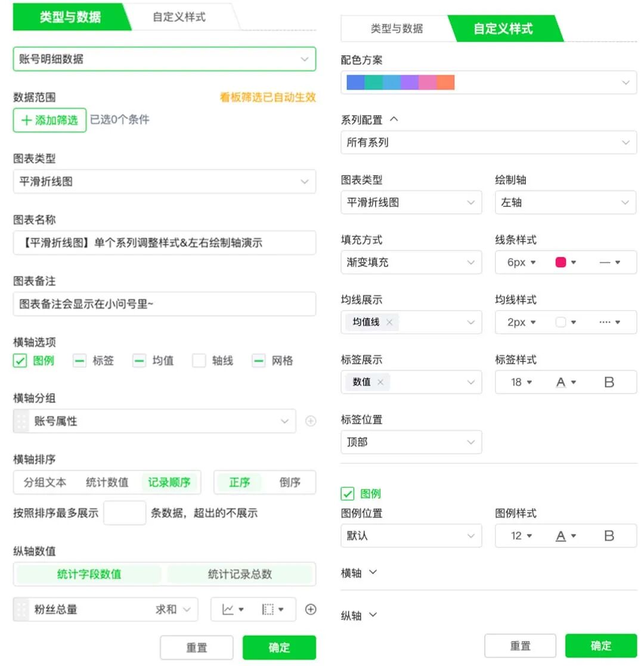Open the white color swatch in 均线样式
Screen dimensions: 644x666
pyautogui.click(x=565, y=323)
